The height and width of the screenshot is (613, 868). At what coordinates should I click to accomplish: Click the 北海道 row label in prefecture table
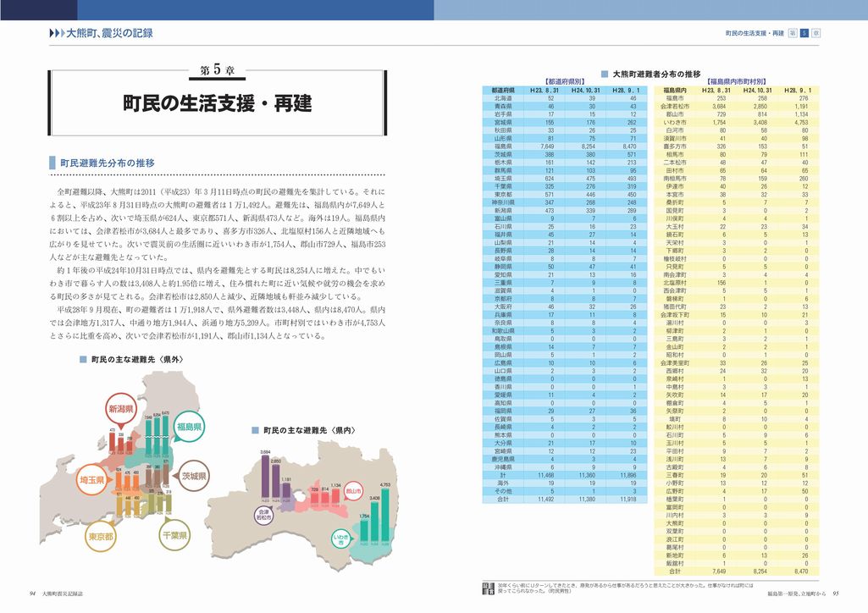503,98
